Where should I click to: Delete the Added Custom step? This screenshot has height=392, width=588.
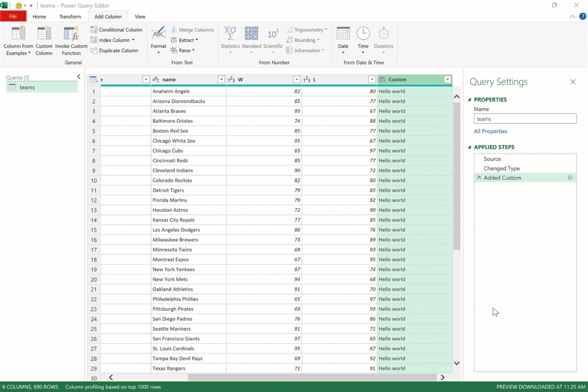[x=479, y=178]
